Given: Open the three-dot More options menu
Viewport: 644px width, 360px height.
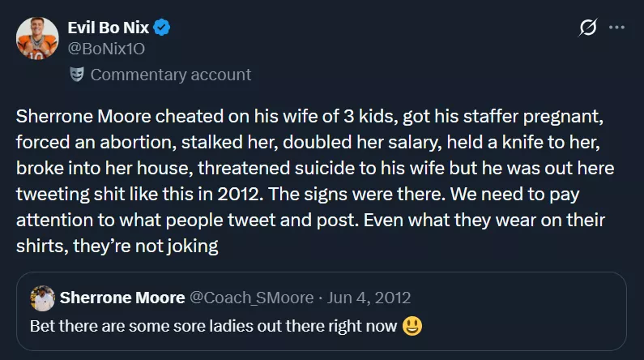Looking at the screenshot, I should pyautogui.click(x=616, y=28).
